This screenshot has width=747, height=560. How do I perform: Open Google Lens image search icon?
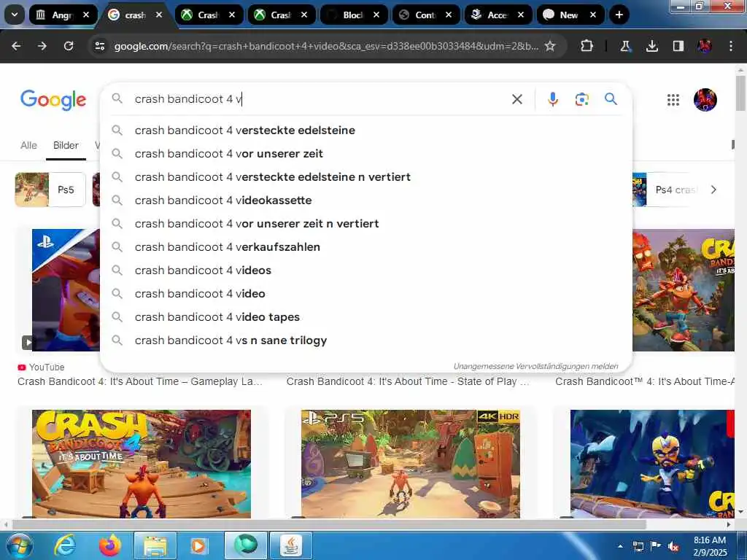(x=581, y=99)
